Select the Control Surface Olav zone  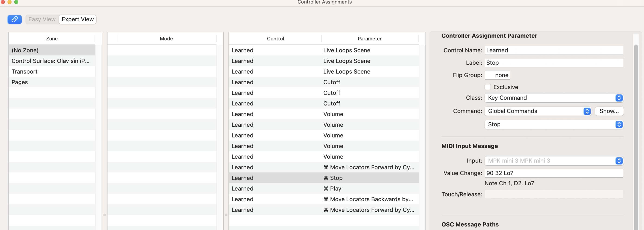pyautogui.click(x=50, y=61)
